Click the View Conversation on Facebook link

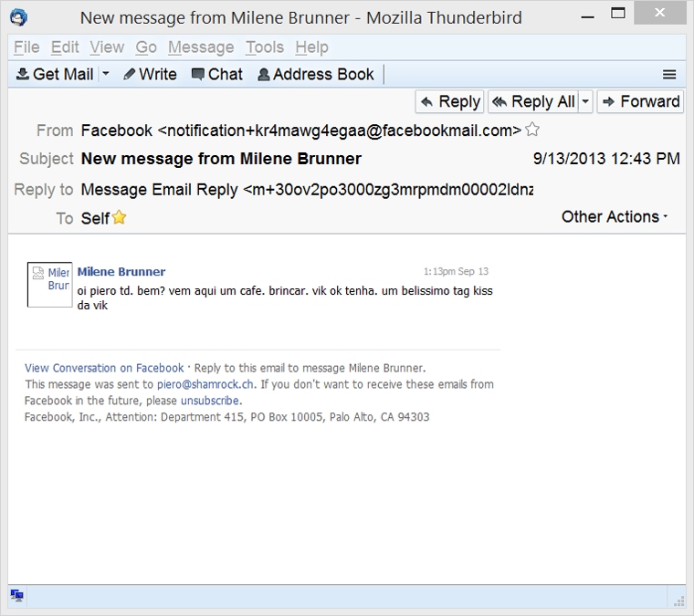coord(104,368)
